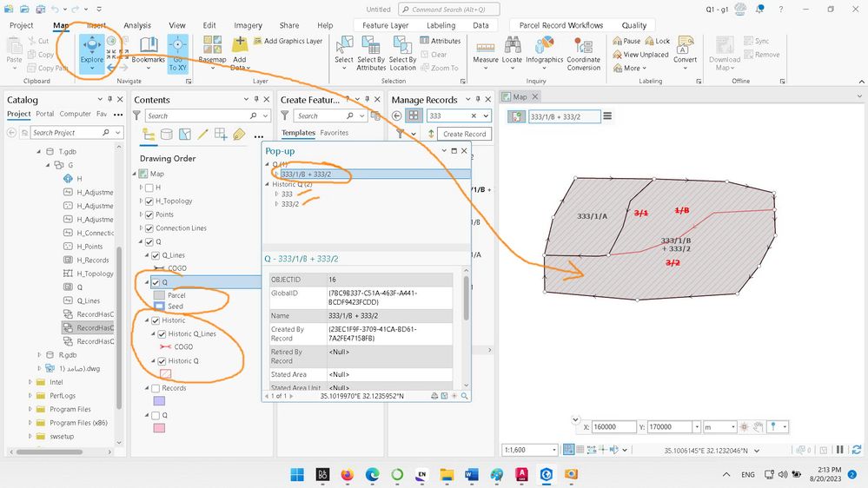Click the active record icon in map view
The image size is (868, 488).
point(516,116)
